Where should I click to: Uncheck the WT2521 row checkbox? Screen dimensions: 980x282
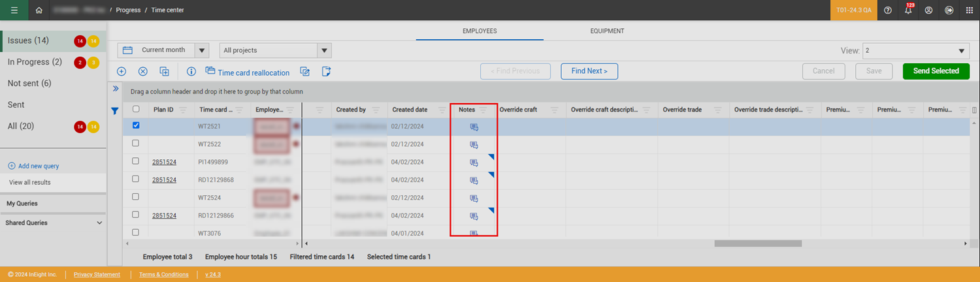tap(136, 125)
